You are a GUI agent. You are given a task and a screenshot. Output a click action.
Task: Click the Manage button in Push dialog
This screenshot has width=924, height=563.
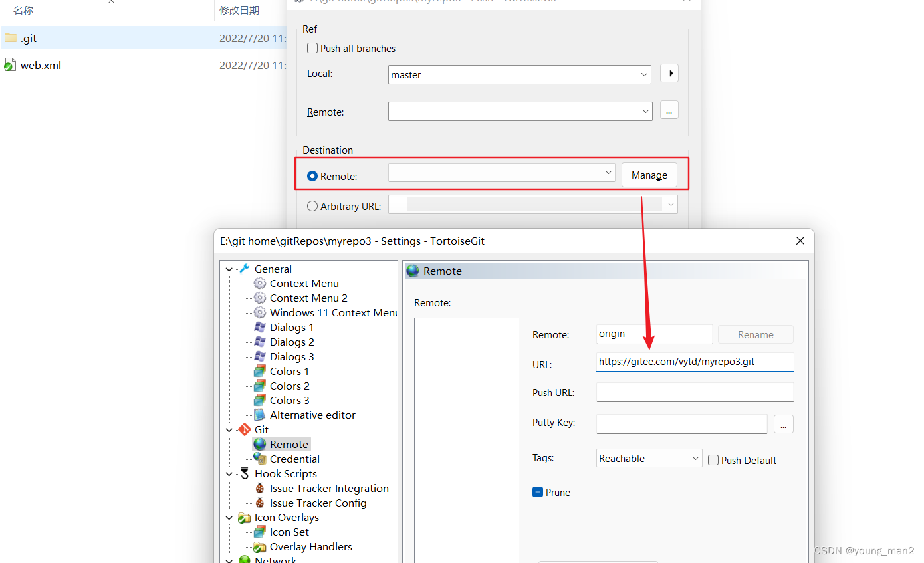(x=649, y=175)
